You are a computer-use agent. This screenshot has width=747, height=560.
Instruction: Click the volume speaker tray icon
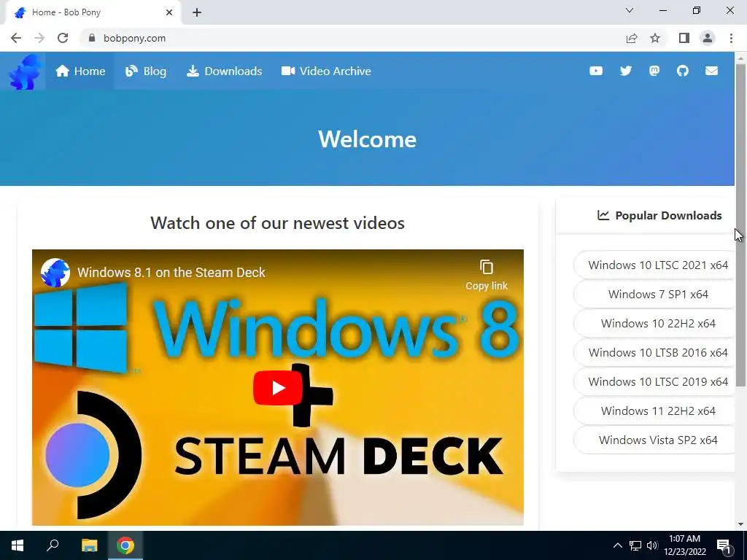coord(652,545)
